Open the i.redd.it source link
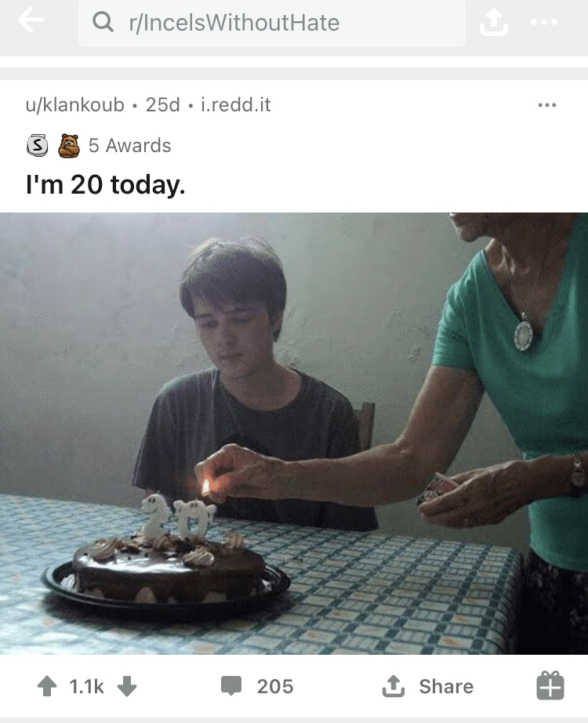 (236, 104)
